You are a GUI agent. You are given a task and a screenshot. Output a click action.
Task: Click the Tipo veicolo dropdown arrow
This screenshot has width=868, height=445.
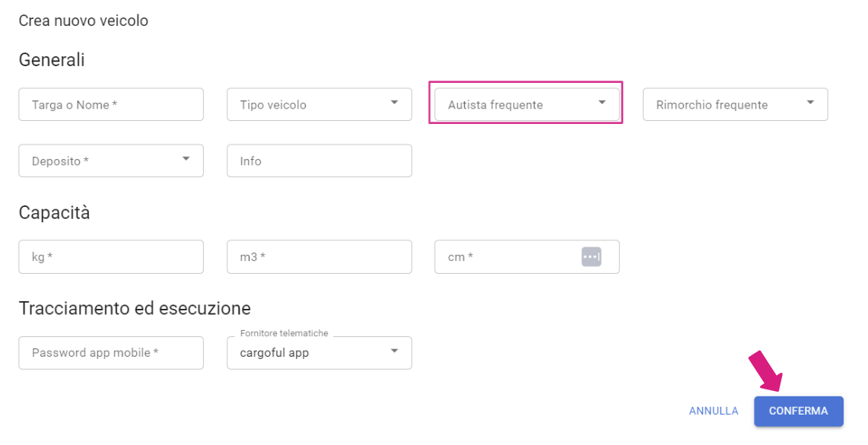[x=394, y=103]
